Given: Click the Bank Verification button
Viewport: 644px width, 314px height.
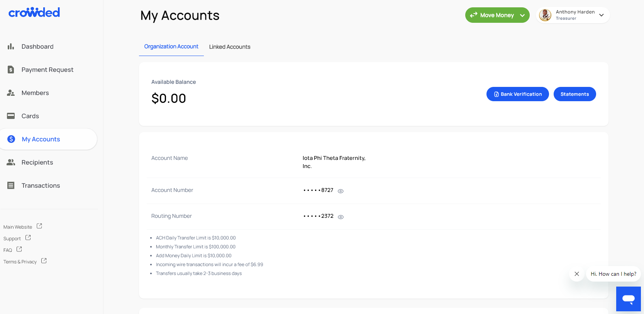Looking at the screenshot, I should 518,94.
